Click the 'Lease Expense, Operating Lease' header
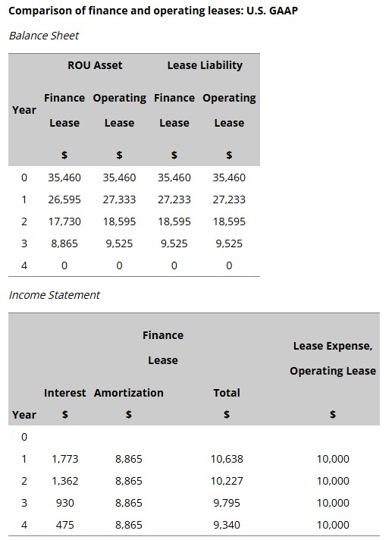Screen dimensions: 392x540 click(333, 358)
